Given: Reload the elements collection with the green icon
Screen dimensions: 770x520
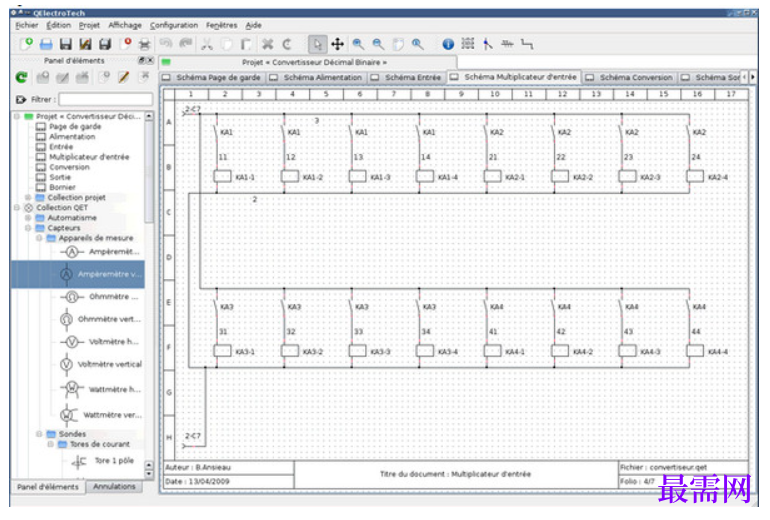Looking at the screenshot, I should [21, 77].
